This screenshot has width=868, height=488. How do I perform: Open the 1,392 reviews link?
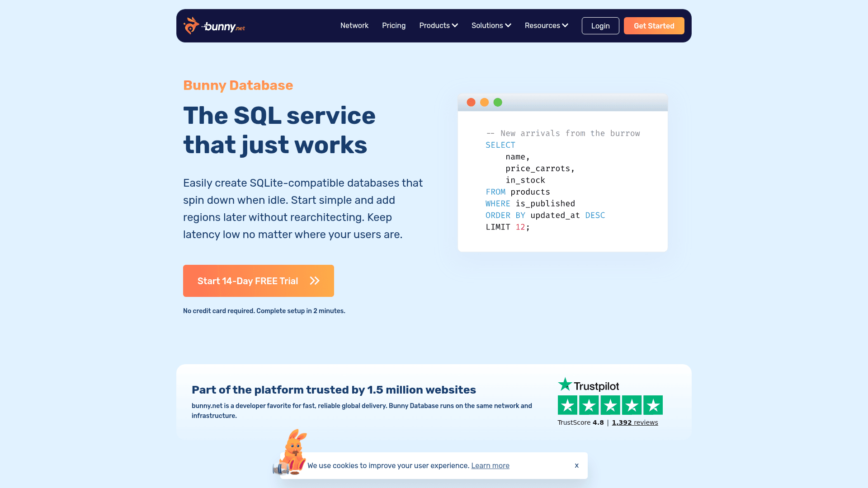click(x=635, y=422)
